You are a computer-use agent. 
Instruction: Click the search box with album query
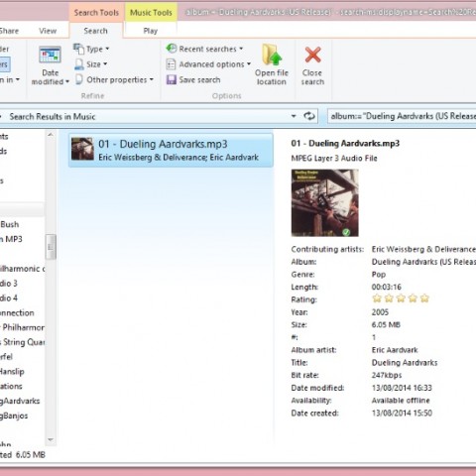(402, 116)
